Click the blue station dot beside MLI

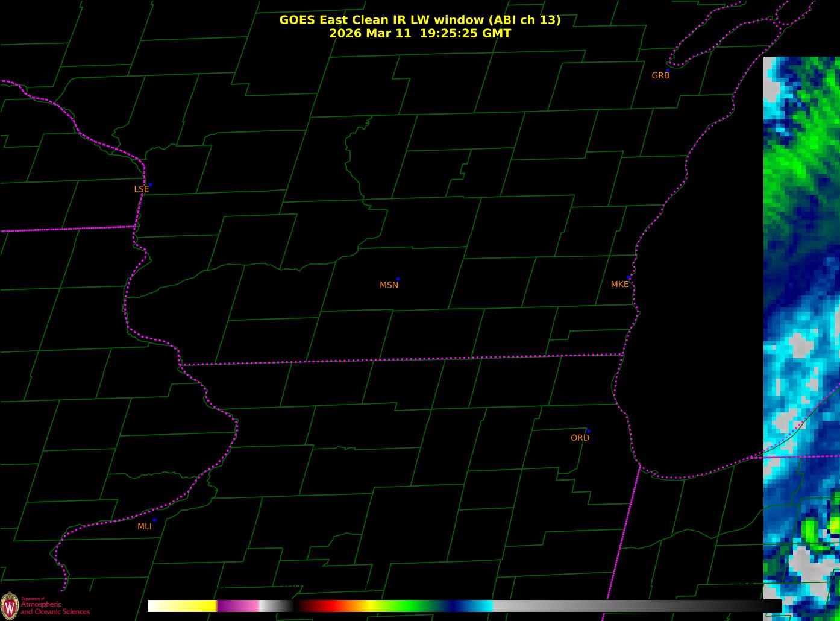point(154,520)
